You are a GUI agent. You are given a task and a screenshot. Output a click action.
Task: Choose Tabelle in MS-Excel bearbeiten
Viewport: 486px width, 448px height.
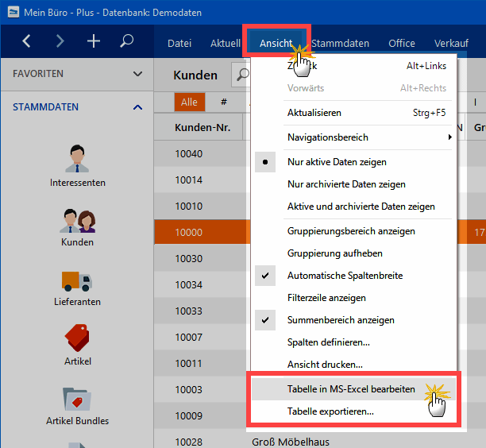(x=350, y=390)
